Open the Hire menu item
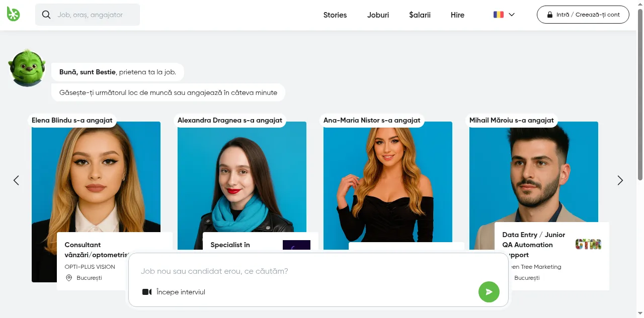This screenshot has width=644, height=318. pyautogui.click(x=457, y=15)
